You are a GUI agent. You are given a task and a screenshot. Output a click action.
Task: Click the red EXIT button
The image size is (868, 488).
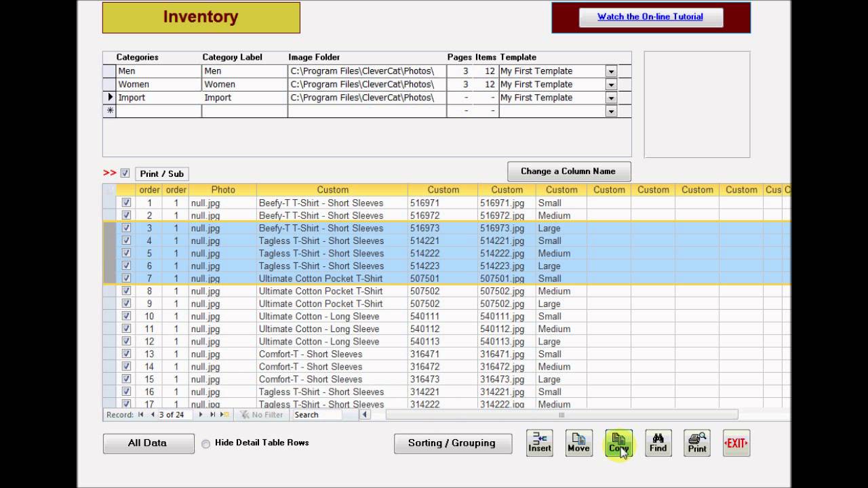736,443
